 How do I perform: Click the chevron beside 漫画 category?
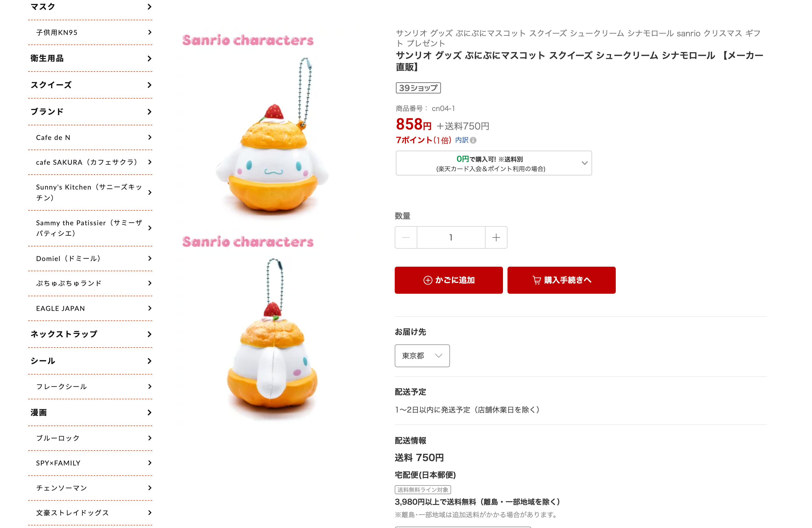149,413
